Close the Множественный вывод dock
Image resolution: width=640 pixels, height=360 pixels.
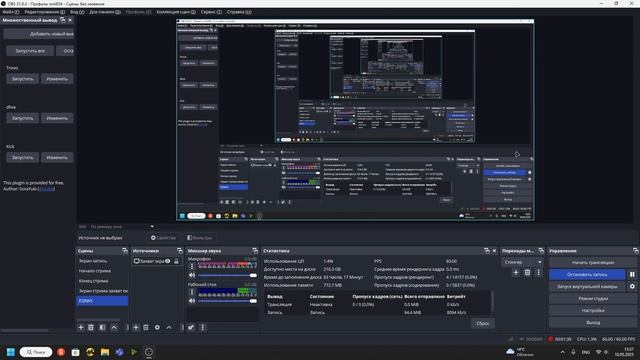70,20
